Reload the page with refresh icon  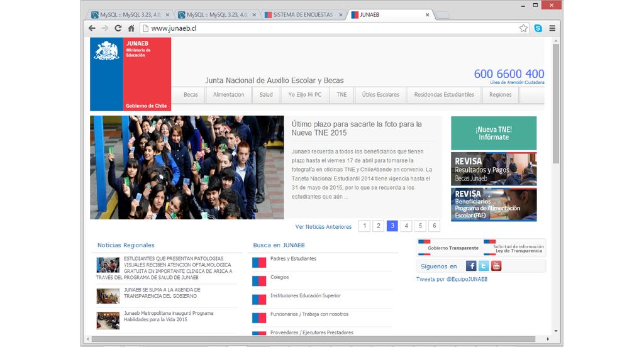(118, 28)
